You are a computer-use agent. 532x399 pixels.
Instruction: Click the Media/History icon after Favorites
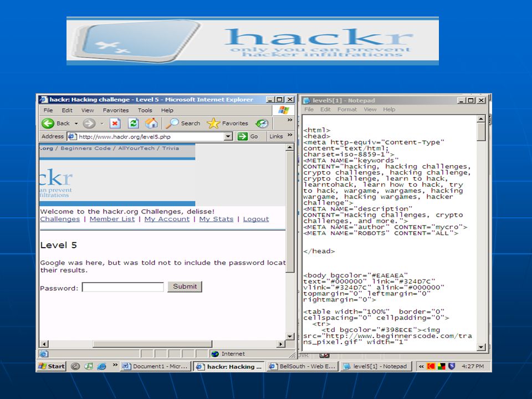click(262, 124)
